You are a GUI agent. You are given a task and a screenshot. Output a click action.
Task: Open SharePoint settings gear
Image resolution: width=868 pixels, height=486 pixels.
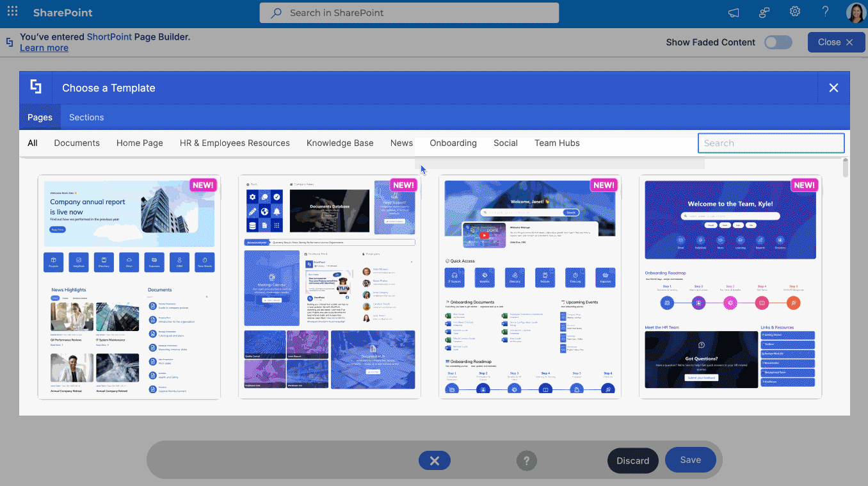click(x=794, y=12)
